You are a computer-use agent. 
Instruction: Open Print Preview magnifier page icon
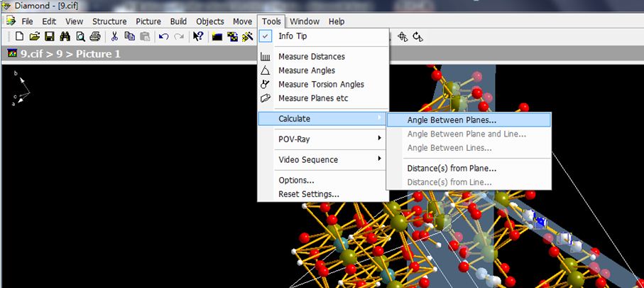tap(80, 37)
